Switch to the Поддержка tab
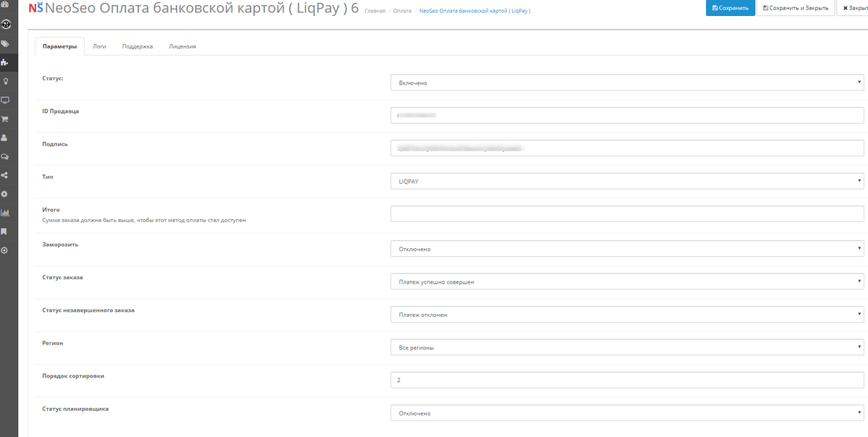Screen dimensions: 868x437 137,46
